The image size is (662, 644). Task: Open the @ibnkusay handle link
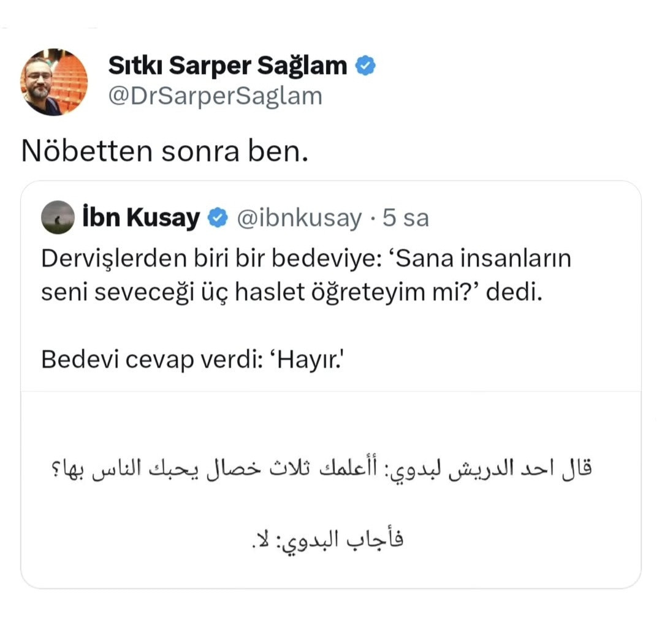(x=299, y=218)
